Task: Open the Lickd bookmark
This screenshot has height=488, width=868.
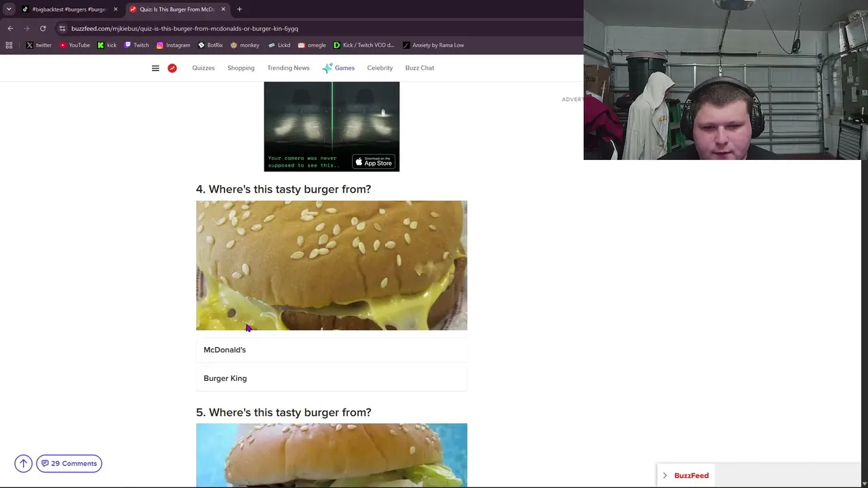Action: pos(279,45)
